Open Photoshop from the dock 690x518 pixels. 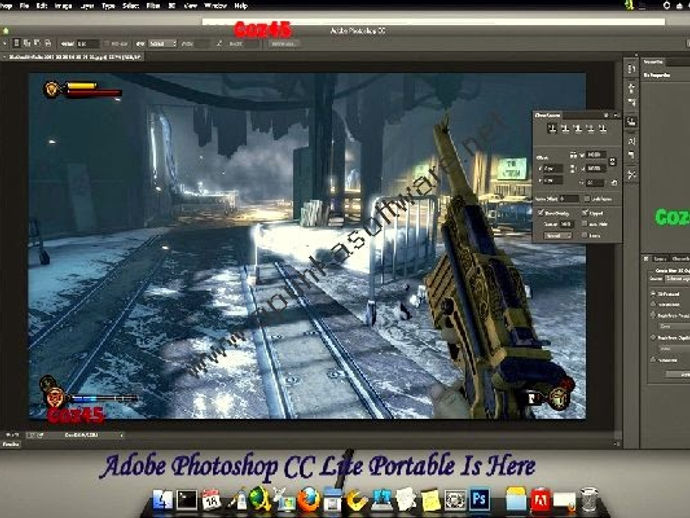click(479, 499)
